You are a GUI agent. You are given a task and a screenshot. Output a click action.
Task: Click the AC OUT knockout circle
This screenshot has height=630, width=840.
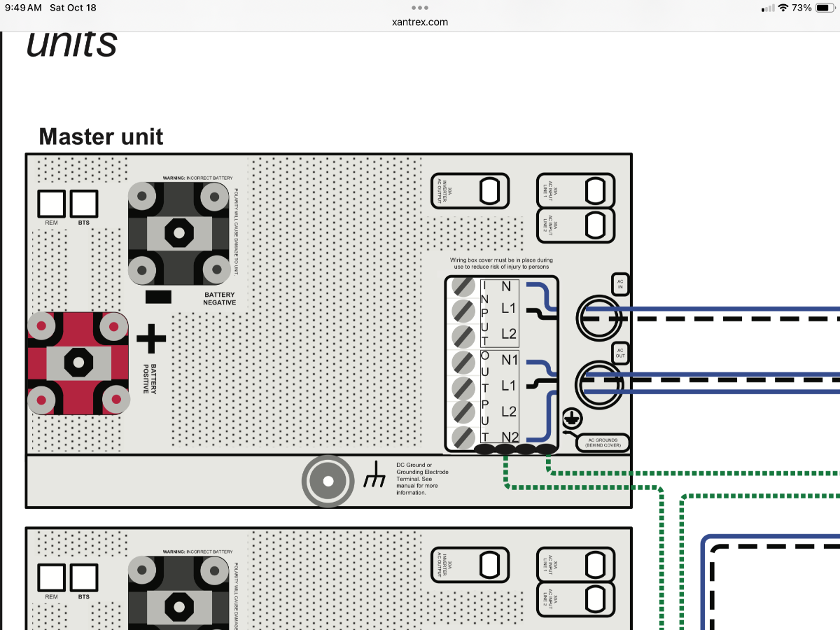click(599, 384)
